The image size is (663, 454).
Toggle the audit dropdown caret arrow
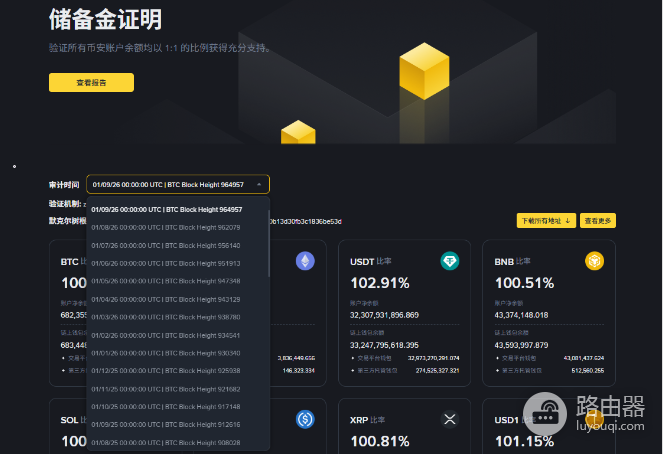click(259, 184)
